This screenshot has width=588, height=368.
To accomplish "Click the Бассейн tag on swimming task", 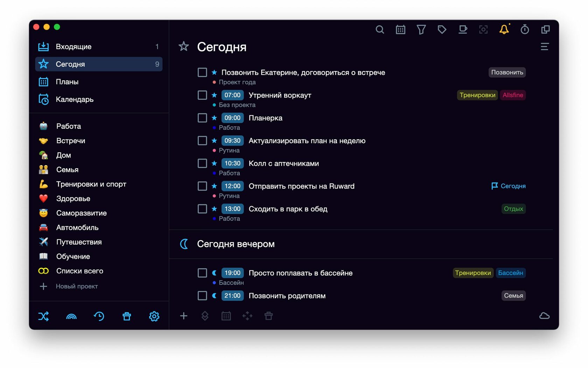I will pos(511,273).
